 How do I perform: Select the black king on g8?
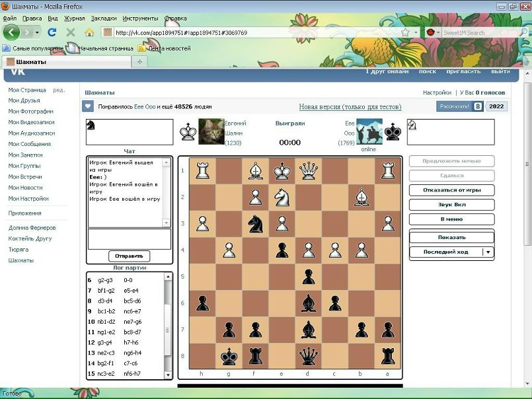pos(229,356)
